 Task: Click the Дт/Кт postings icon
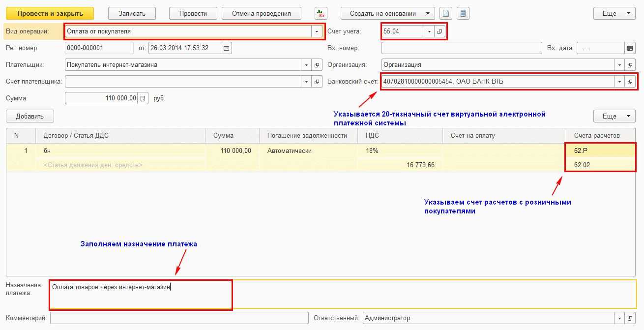click(321, 13)
